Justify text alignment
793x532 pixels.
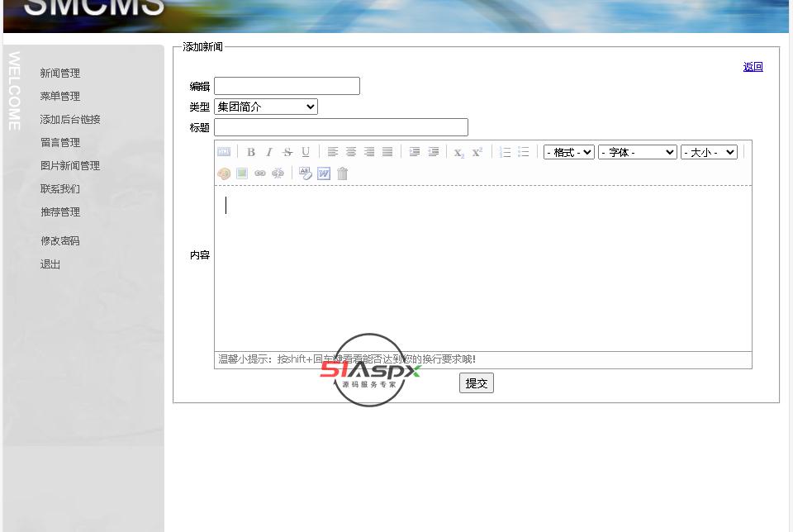coord(387,152)
